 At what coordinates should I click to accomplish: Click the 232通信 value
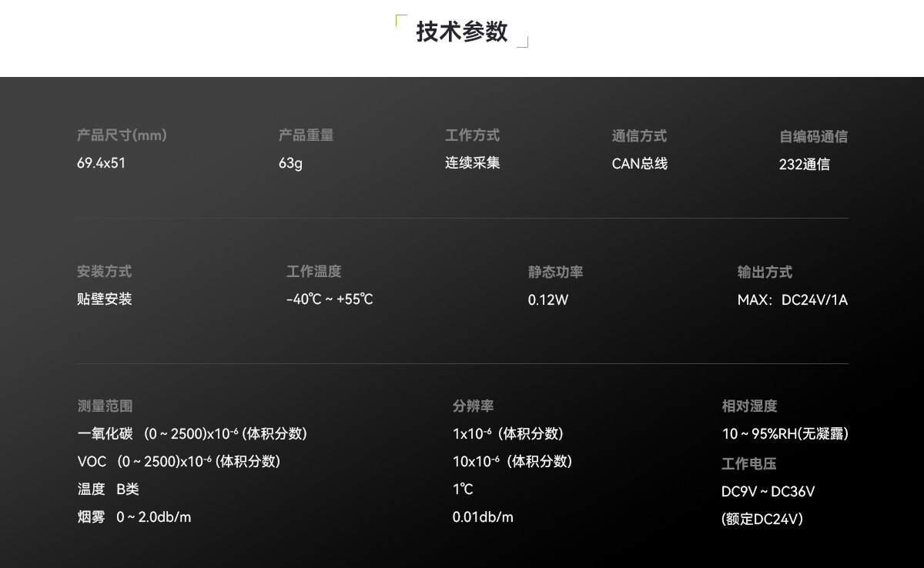[x=804, y=165]
